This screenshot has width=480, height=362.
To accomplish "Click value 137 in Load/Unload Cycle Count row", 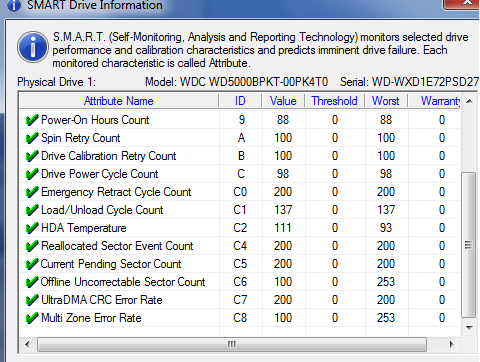I will pyautogui.click(x=283, y=210).
